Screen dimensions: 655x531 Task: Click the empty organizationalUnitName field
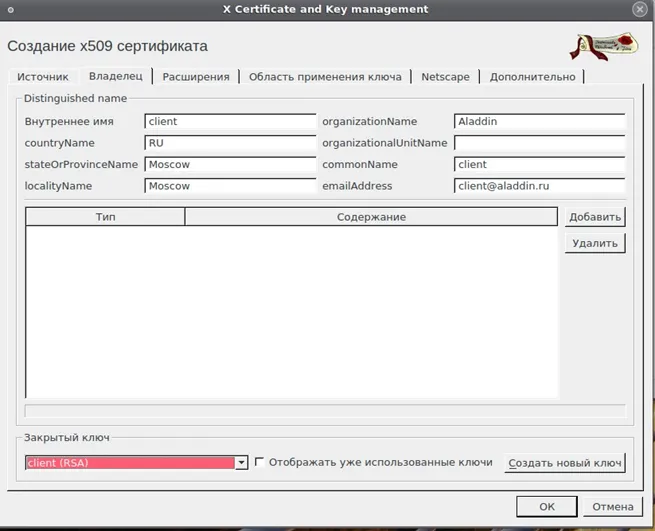(539, 143)
